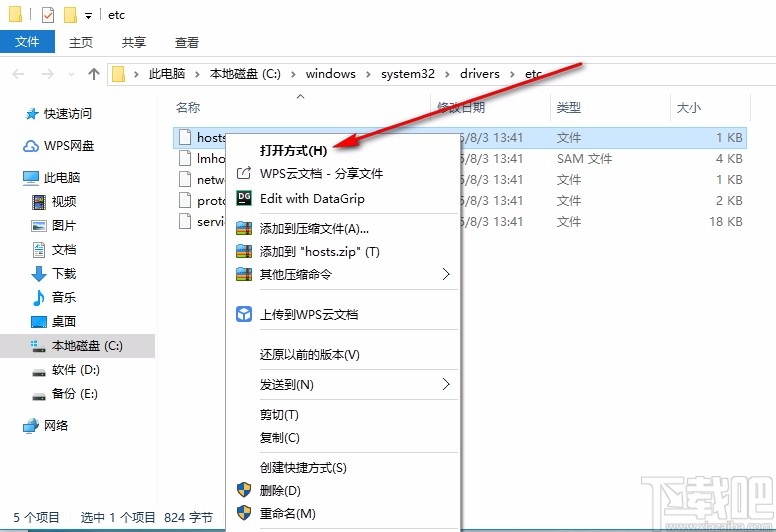Click the WPS cloud icon in sidebar
This screenshot has height=532, width=776.
pos(31,146)
